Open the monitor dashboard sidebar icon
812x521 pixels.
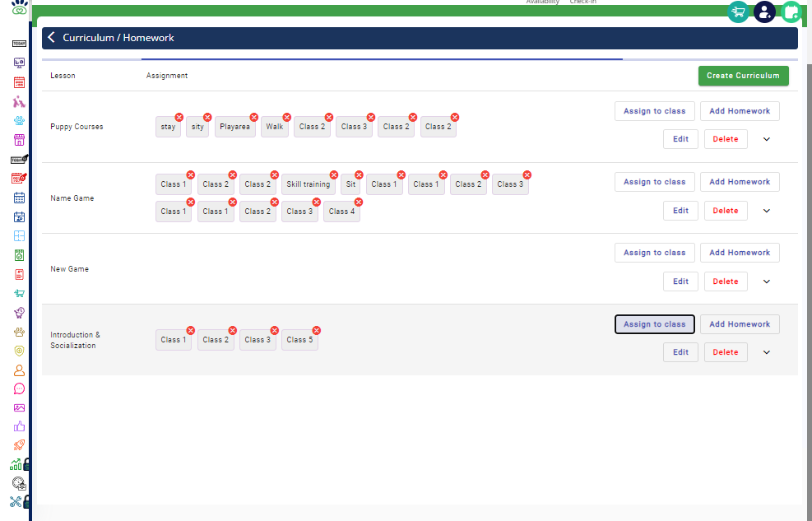(x=19, y=63)
